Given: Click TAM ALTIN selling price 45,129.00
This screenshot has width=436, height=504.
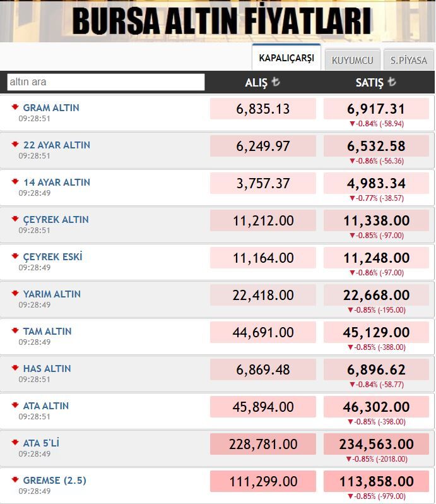Looking at the screenshot, I should (x=378, y=332).
